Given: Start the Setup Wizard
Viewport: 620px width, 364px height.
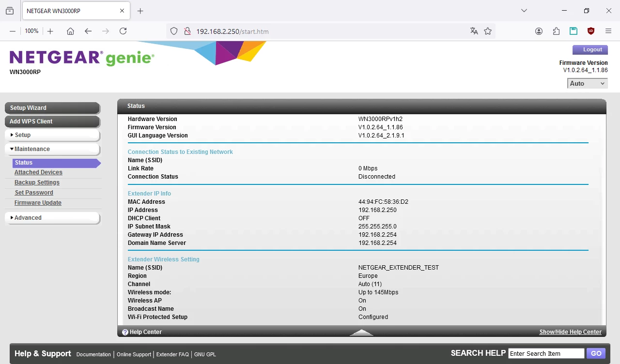Looking at the screenshot, I should pyautogui.click(x=52, y=108).
